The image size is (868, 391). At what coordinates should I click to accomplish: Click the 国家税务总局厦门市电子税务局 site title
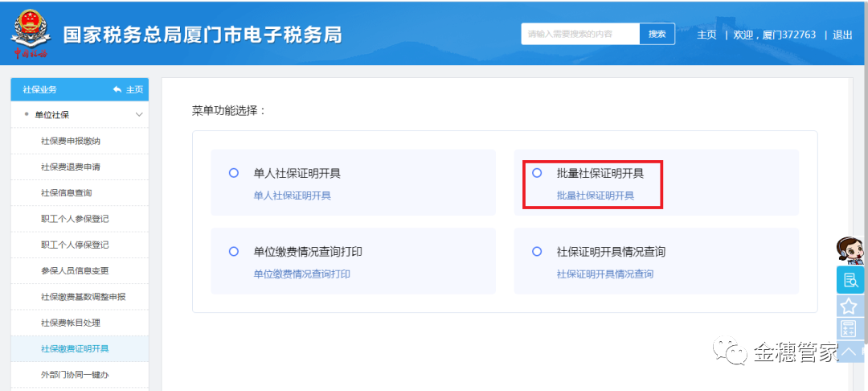(203, 35)
